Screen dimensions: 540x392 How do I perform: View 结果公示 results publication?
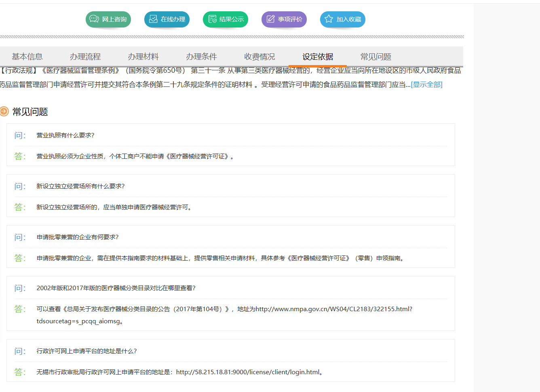(x=226, y=19)
